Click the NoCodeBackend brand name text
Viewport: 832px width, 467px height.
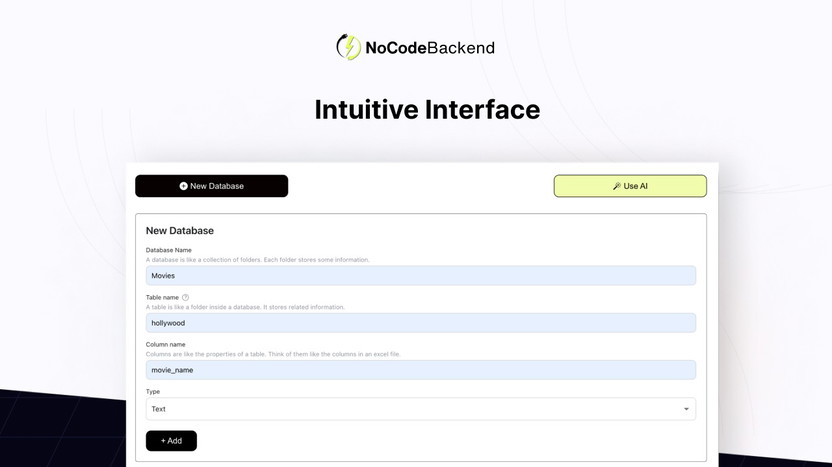[x=430, y=47]
